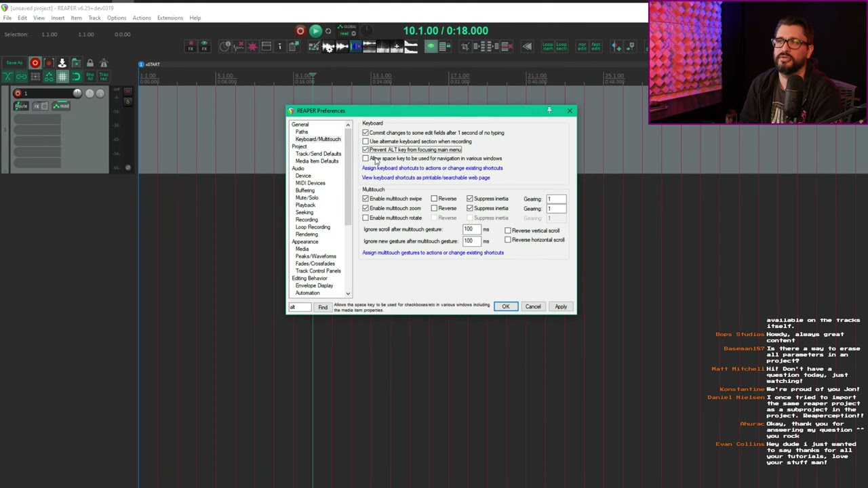Click the clipboard paste toolbar icon
868x488 pixels.
coord(294,46)
